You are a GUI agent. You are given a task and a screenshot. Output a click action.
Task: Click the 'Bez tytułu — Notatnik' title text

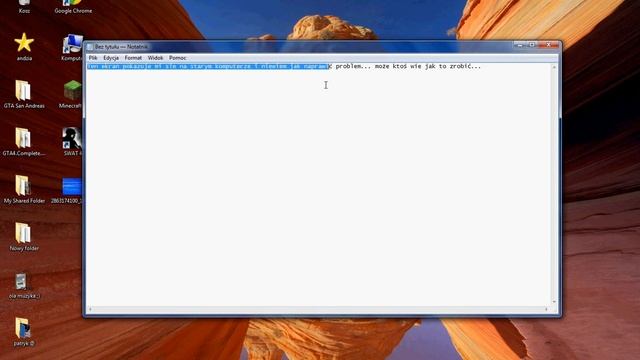[121, 47]
